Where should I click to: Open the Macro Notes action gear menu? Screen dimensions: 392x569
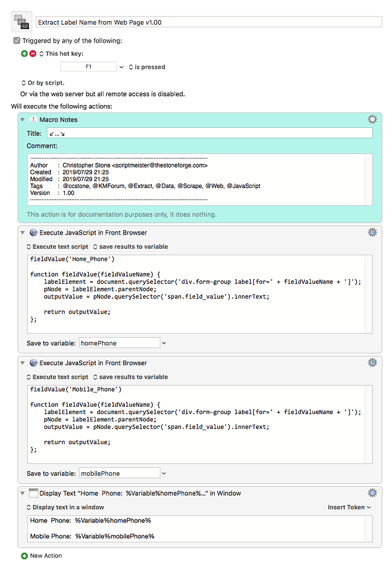pos(373,119)
